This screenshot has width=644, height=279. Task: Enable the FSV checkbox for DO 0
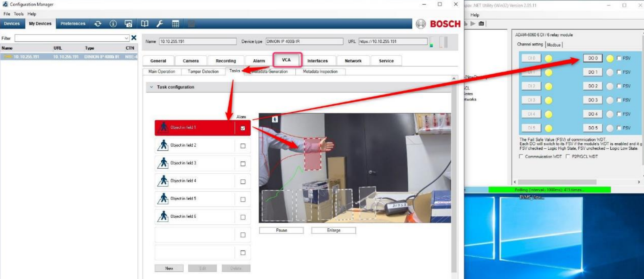pos(619,58)
